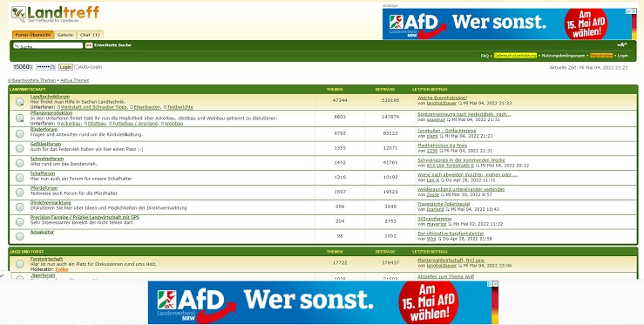The height and width of the screenshot is (325, 644).
Task: Open Werkstatt und Schrauber Tipps subforum
Action: click(94, 107)
